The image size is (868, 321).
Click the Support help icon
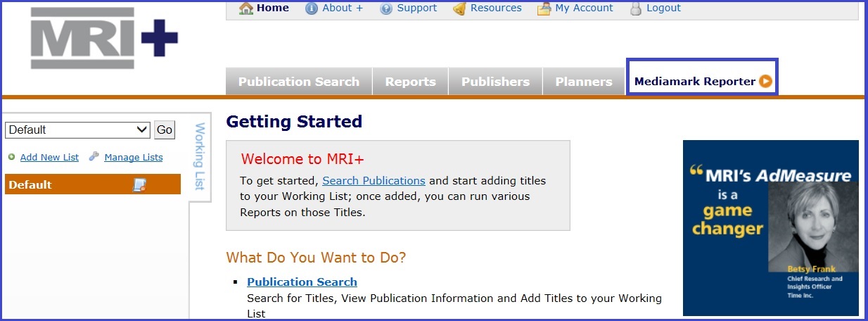(386, 8)
